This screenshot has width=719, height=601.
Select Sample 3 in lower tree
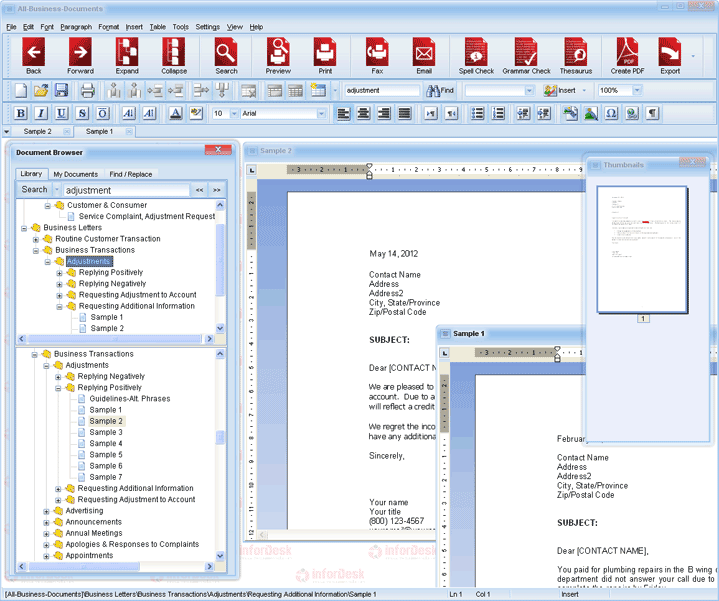106,432
